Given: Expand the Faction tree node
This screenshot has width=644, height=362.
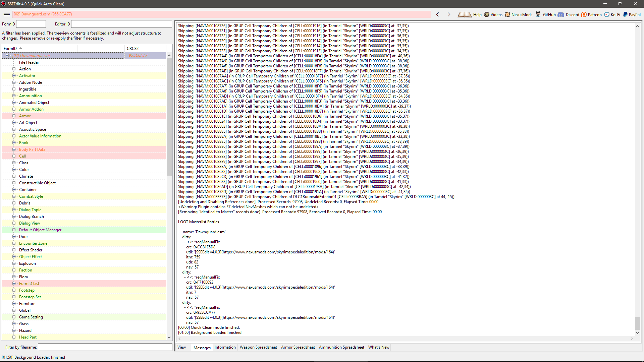Looking at the screenshot, I should 14,269.
